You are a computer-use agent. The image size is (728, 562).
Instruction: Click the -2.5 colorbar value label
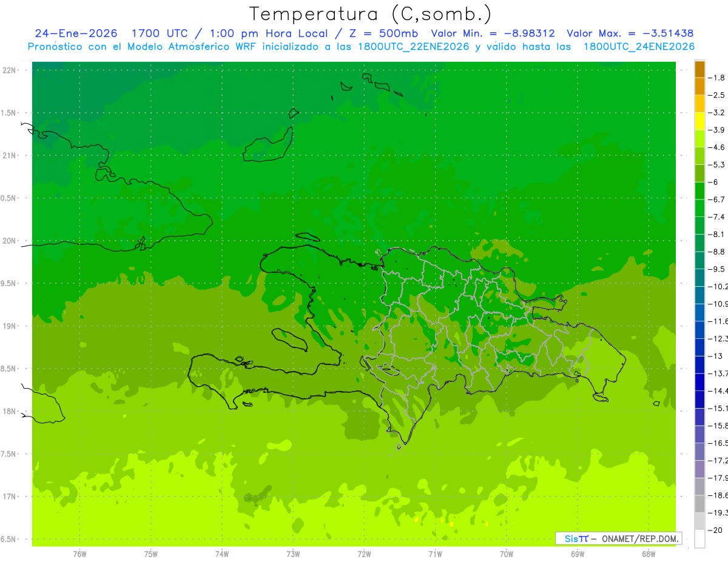[717, 95]
